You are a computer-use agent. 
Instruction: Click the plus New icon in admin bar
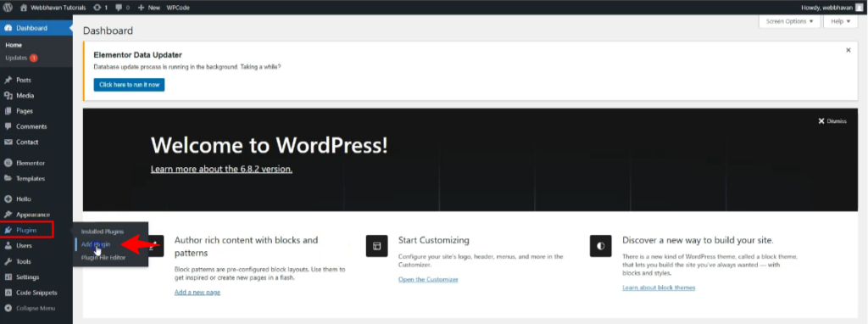[x=142, y=8]
